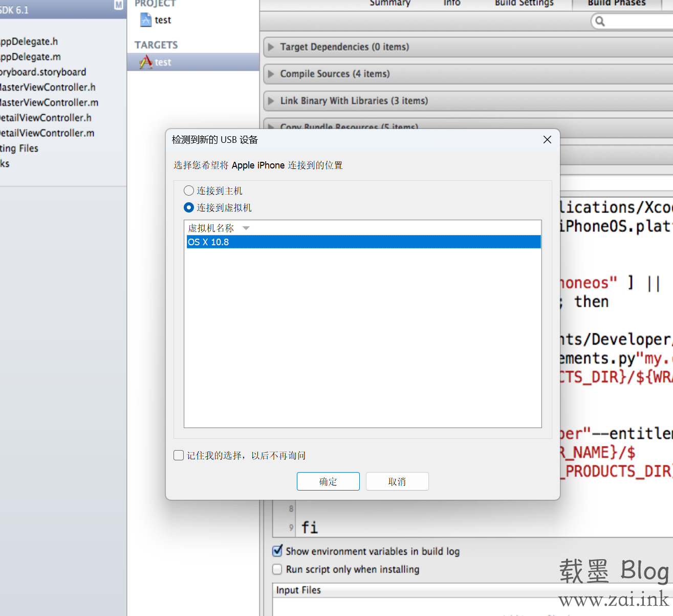This screenshot has height=616, width=673.
Task: Open the Build Settings tab
Action: tap(524, 3)
